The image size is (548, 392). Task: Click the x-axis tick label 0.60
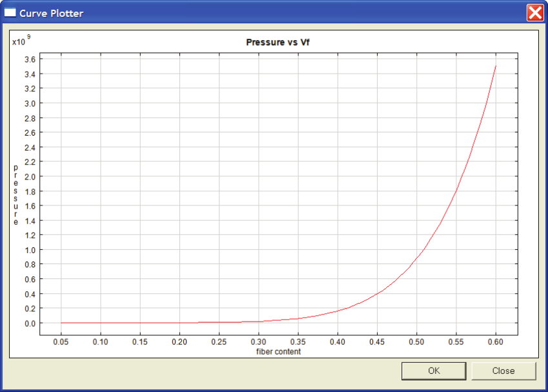click(x=496, y=342)
